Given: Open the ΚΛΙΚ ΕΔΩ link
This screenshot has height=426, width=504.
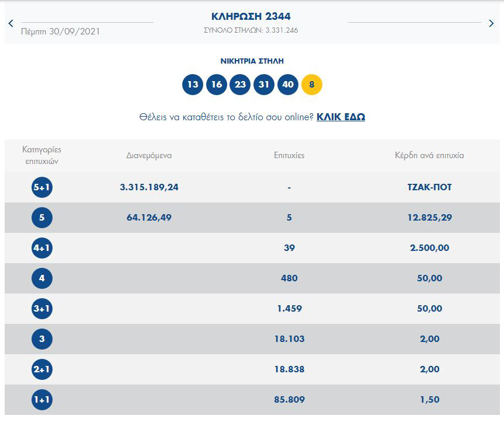Looking at the screenshot, I should (340, 117).
